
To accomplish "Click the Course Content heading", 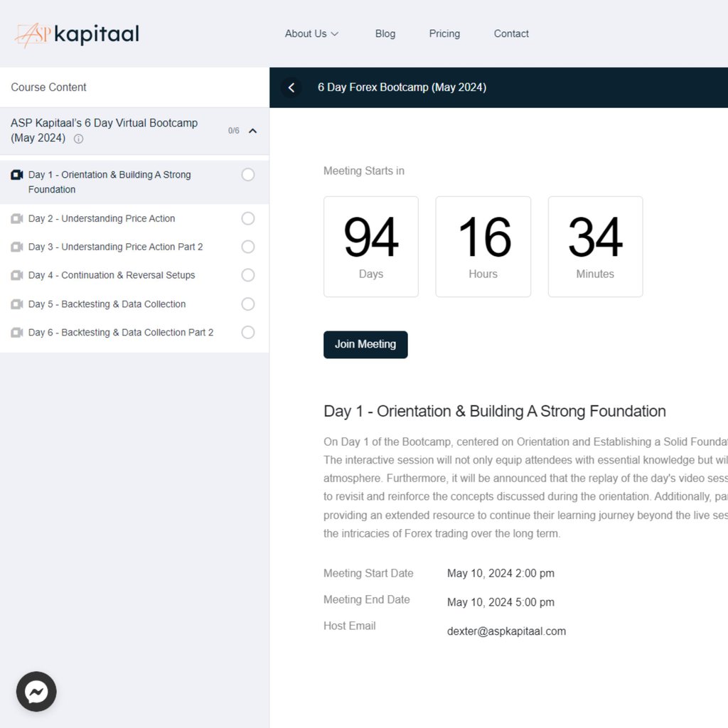I will click(x=49, y=87).
